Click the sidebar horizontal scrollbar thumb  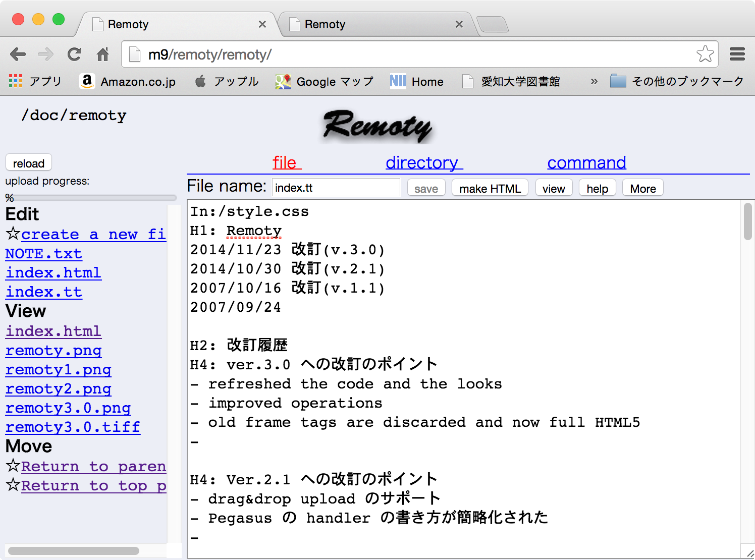click(74, 551)
